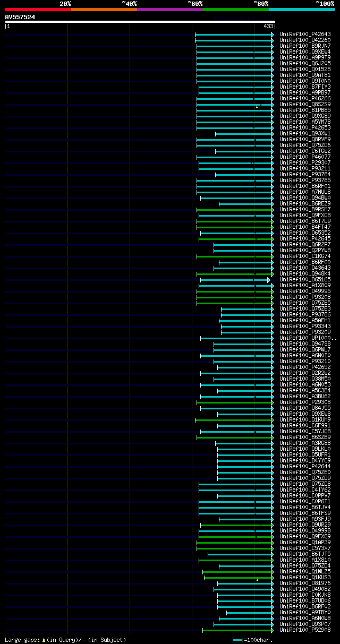Open hit UniRef100_B6TJT5
Screen dimensions: 340x644
305,554
